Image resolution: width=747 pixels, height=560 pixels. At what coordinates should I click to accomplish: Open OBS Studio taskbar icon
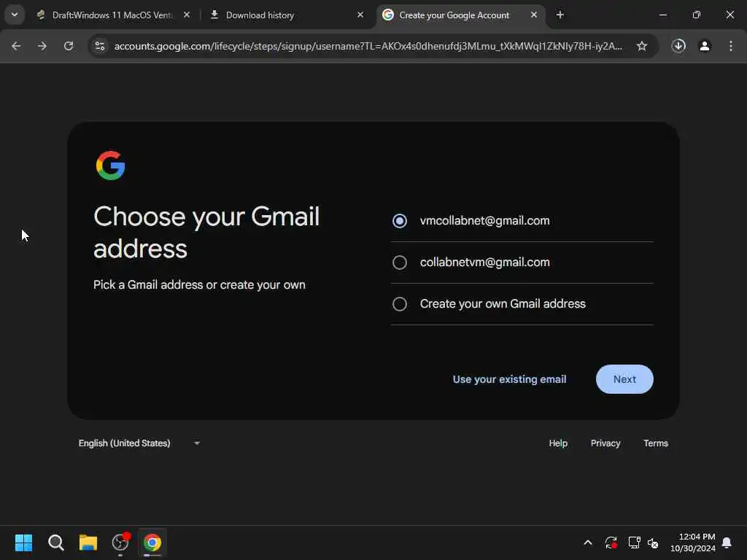(120, 542)
